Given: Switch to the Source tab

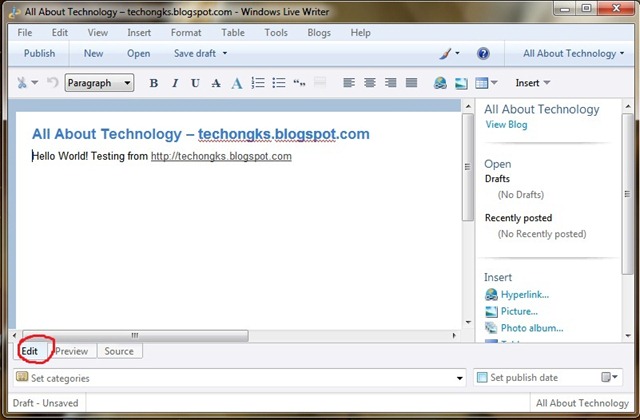Looking at the screenshot, I should click(119, 351).
